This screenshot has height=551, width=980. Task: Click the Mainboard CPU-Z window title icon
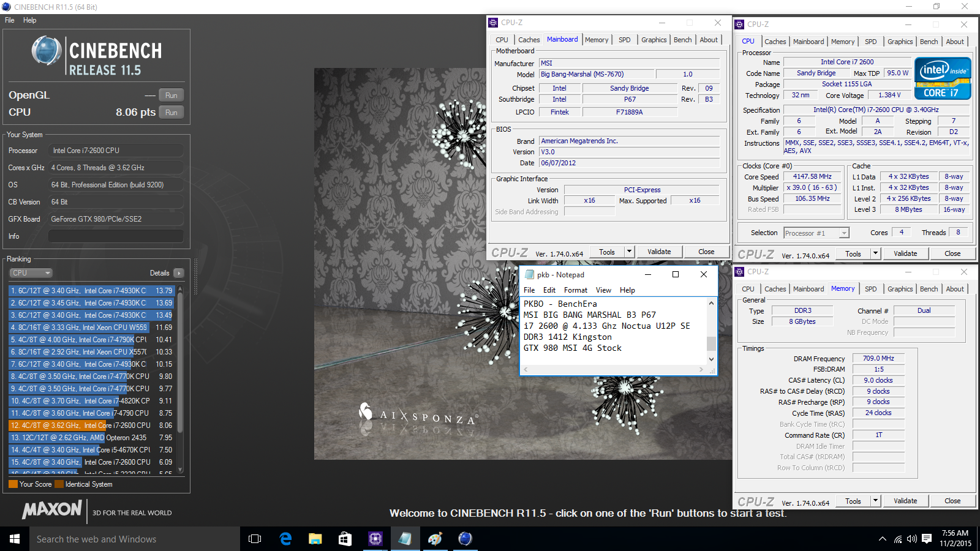pyautogui.click(x=493, y=23)
